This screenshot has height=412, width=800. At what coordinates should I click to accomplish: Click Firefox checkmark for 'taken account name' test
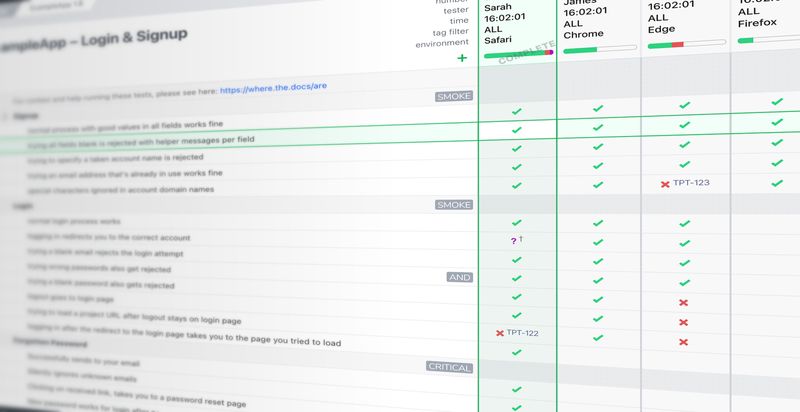777,142
